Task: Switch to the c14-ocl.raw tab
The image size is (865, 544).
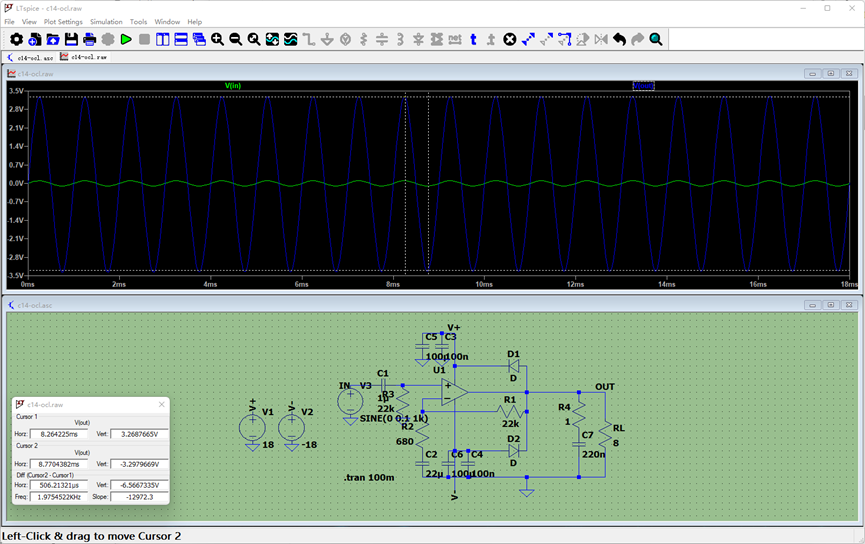Action: click(x=84, y=57)
